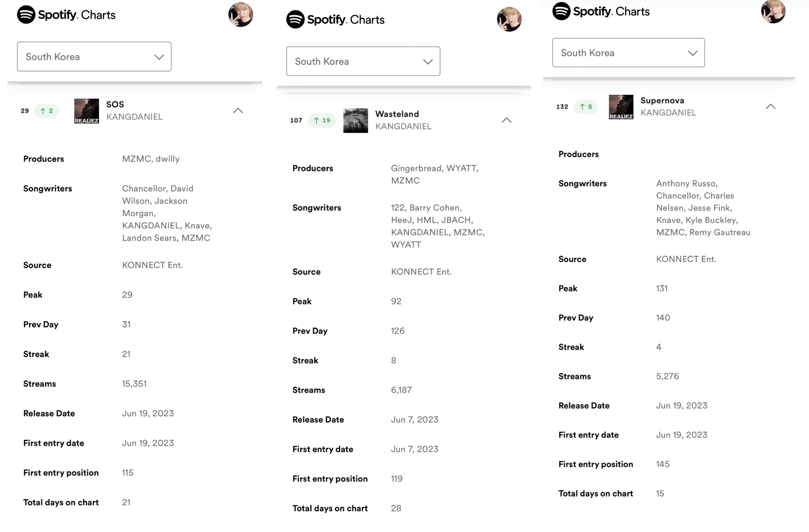Open the profile avatar in the middle panel
809x532 pixels.
tap(509, 19)
